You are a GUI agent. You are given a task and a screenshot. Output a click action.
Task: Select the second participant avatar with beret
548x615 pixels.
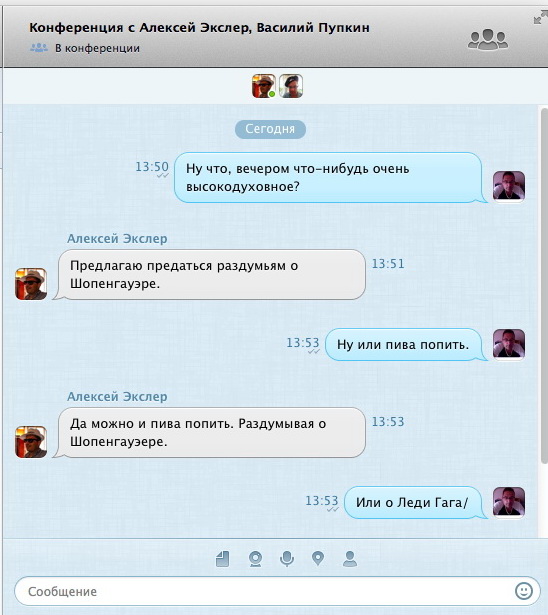pyautogui.click(x=291, y=86)
